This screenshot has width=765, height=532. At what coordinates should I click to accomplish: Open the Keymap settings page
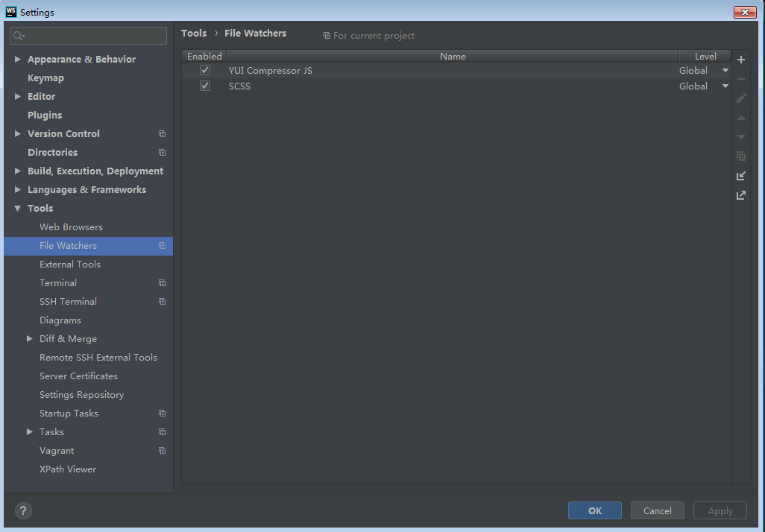click(x=46, y=78)
